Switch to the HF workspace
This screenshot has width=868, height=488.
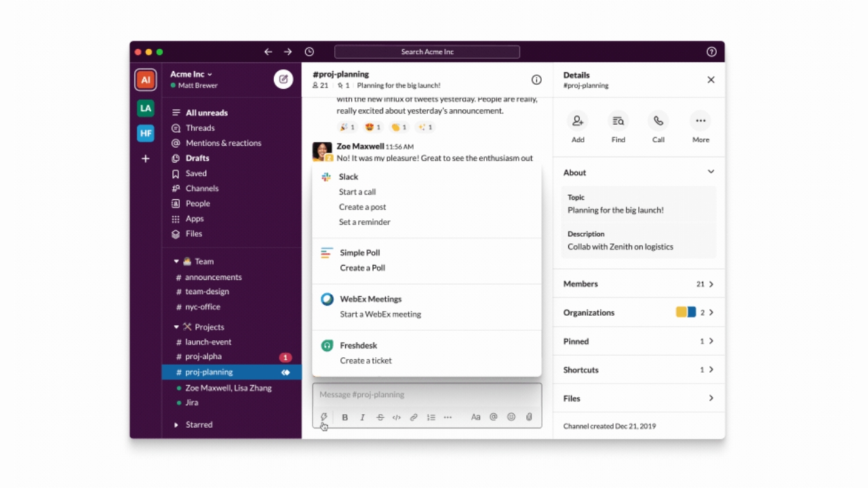click(145, 133)
